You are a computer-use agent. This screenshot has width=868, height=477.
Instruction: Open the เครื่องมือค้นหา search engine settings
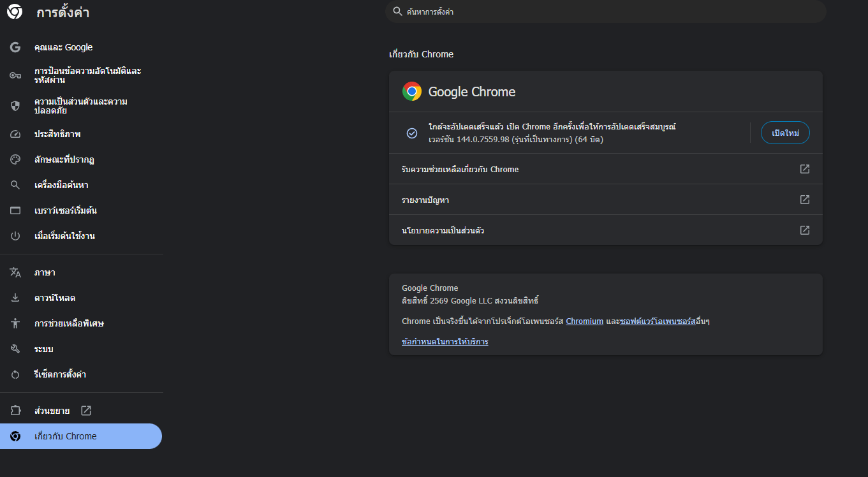click(61, 185)
